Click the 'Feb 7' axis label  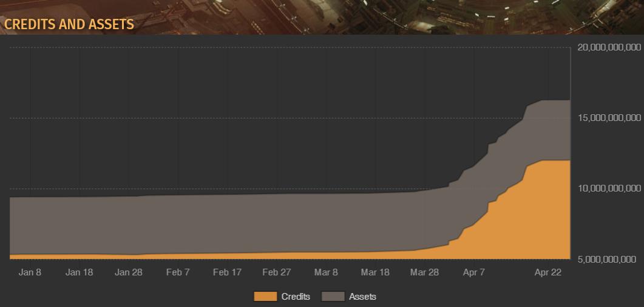(178, 272)
